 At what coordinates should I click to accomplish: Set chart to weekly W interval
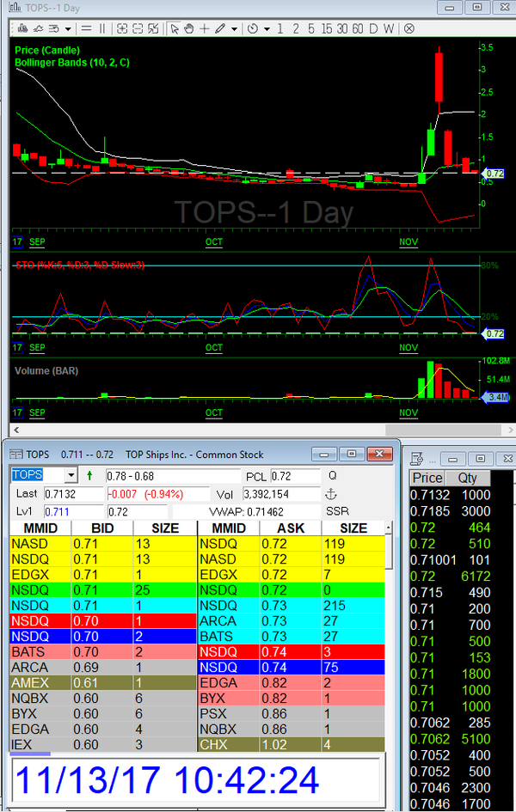(x=389, y=28)
